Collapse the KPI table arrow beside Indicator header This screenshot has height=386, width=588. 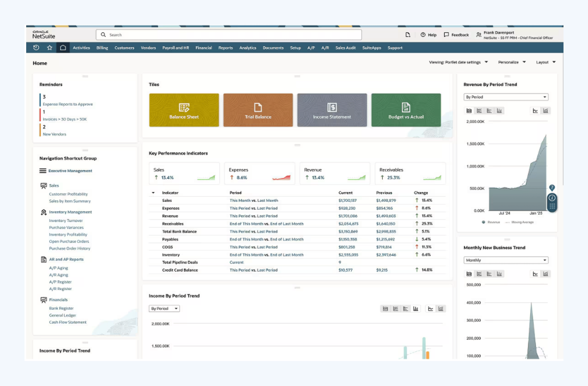point(153,193)
